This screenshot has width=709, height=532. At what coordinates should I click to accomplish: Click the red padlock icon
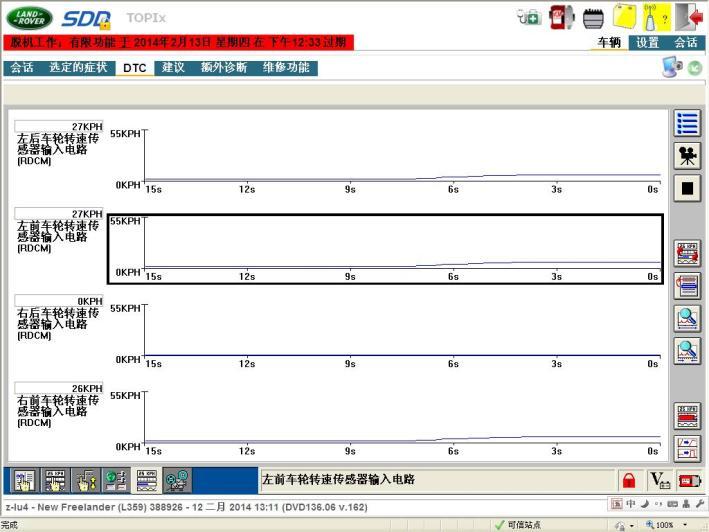coord(629,480)
